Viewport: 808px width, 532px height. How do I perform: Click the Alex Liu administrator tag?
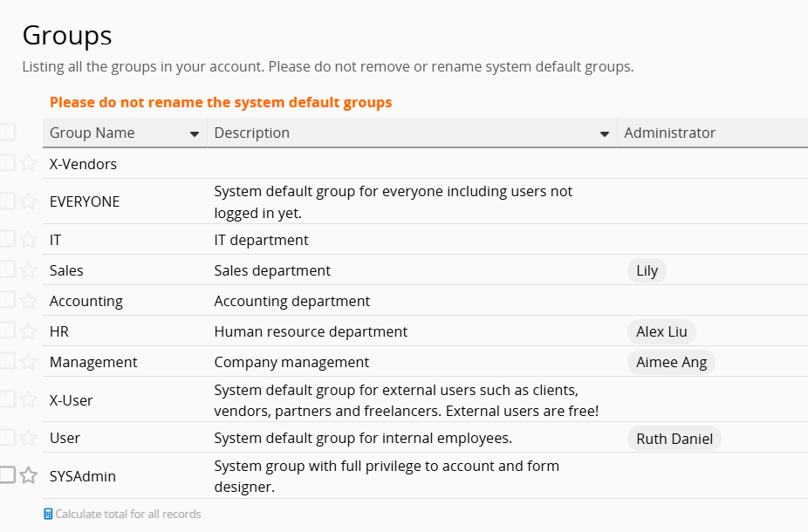click(661, 331)
